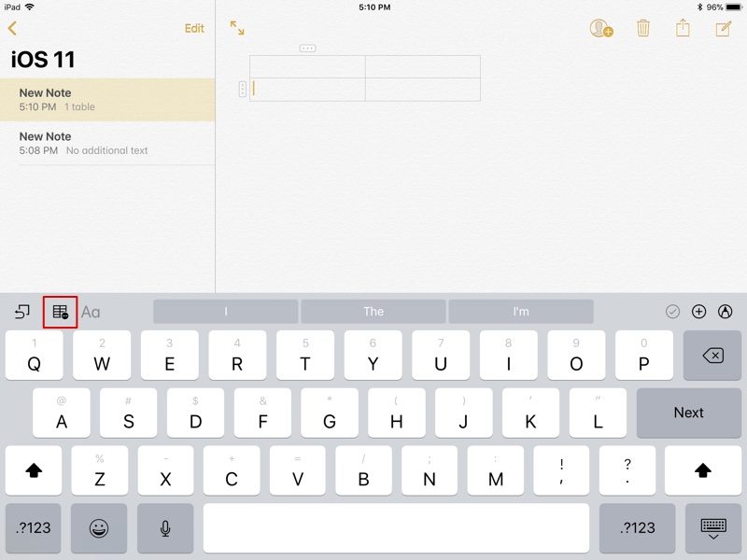747x560 pixels.
Task: Select the 5:10 PM note with 1 table
Action: point(107,100)
